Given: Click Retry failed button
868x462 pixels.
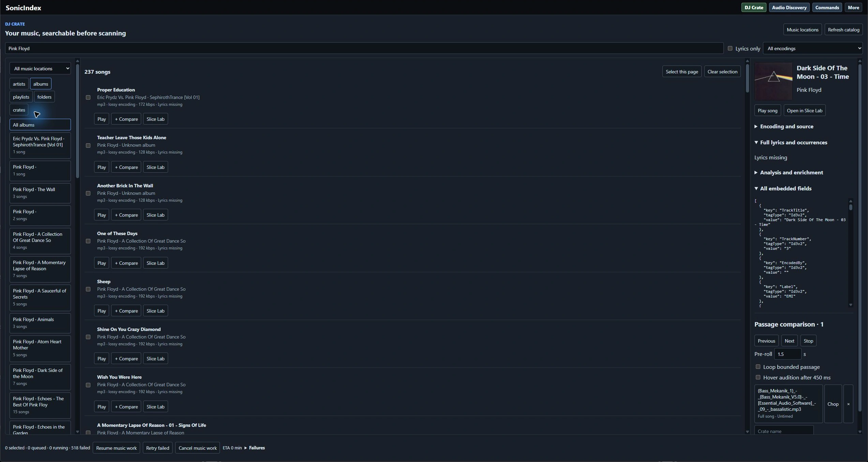Looking at the screenshot, I should coord(158,448).
